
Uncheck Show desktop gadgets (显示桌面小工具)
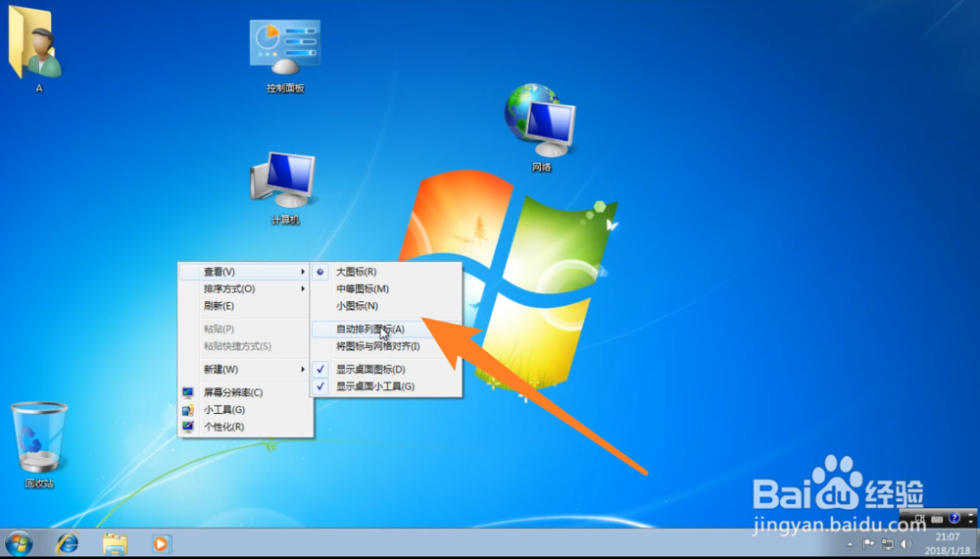(x=386, y=385)
